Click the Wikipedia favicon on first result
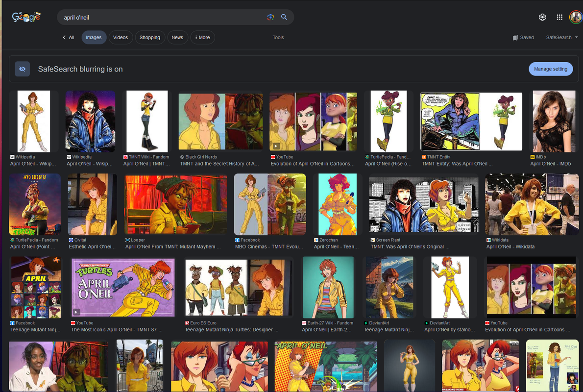Image resolution: width=583 pixels, height=392 pixels. click(x=12, y=157)
